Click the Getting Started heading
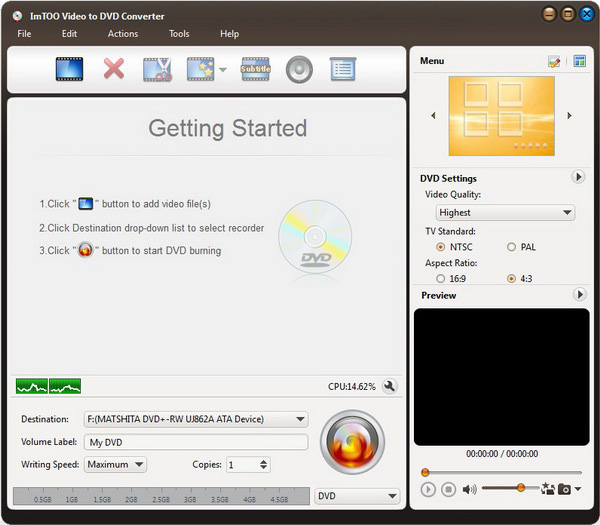600x525 pixels. pyautogui.click(x=228, y=128)
